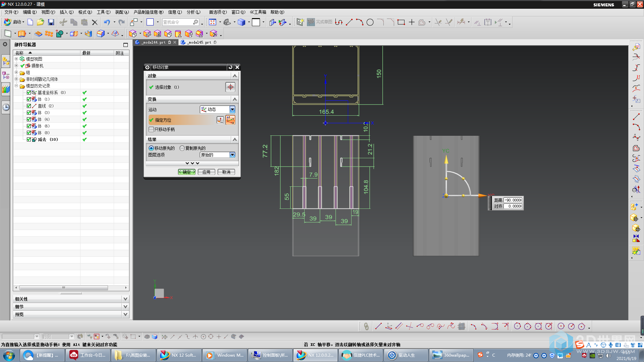Viewport: 644px width, 362px height.
Task: Click the navigator horizontal scrollbar
Action: tap(64, 288)
